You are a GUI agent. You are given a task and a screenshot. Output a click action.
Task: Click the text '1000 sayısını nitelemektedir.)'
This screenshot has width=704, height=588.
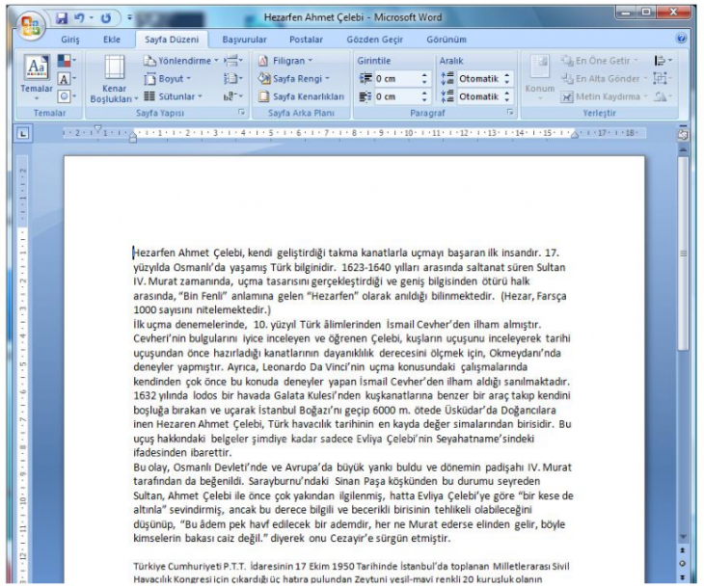(203, 310)
